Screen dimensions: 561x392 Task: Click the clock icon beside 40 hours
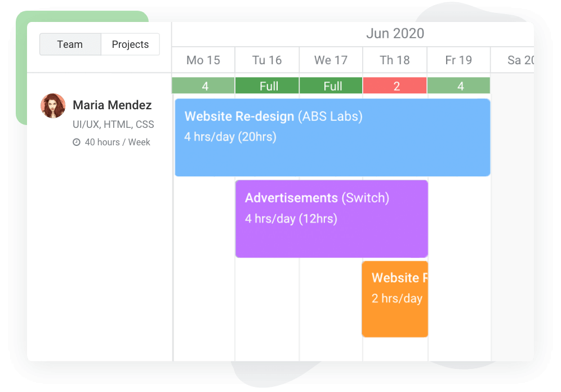tap(77, 142)
